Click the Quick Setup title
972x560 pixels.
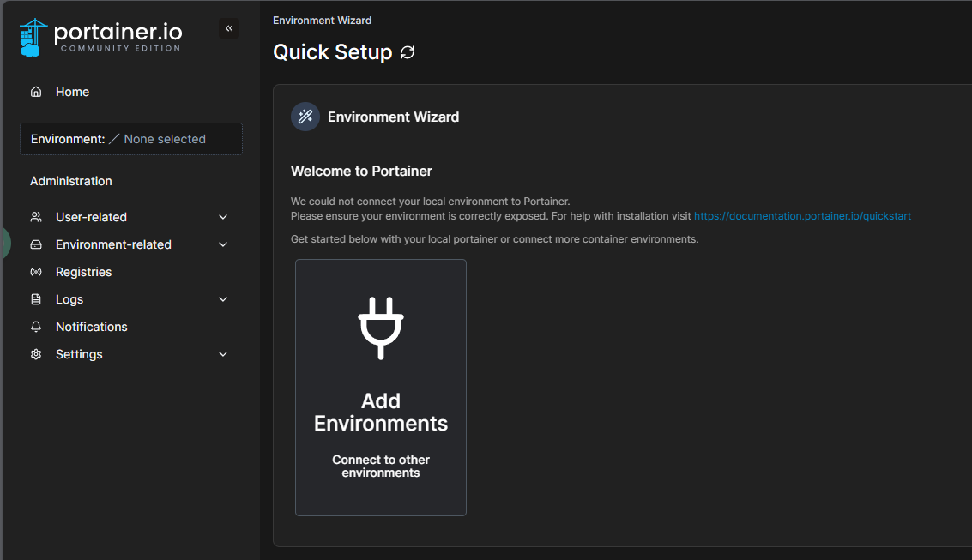[x=332, y=52]
